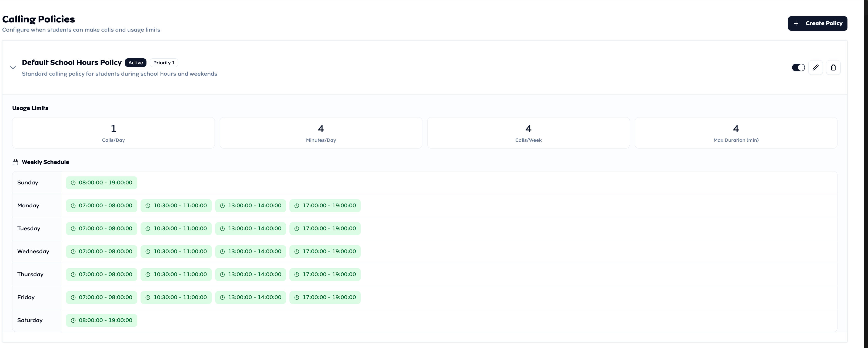This screenshot has height=348, width=868.
Task: Click clock icon in Saturday's time slot
Action: click(73, 320)
